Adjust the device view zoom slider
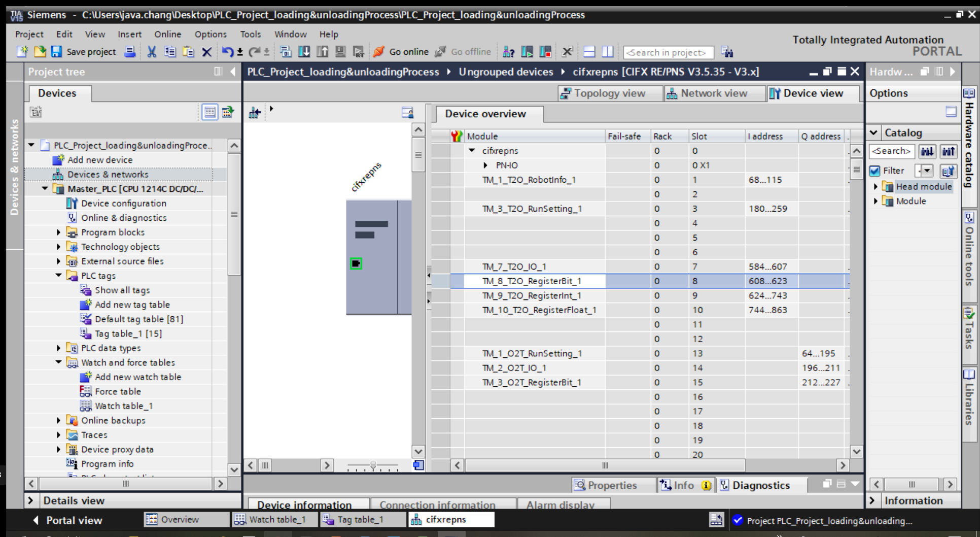Image resolution: width=980 pixels, height=537 pixels. click(373, 465)
